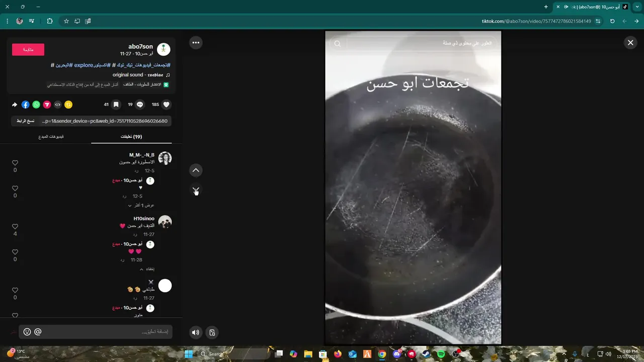Go to the next video with down arrow
Viewport: 644px width, 362px height.
click(196, 190)
